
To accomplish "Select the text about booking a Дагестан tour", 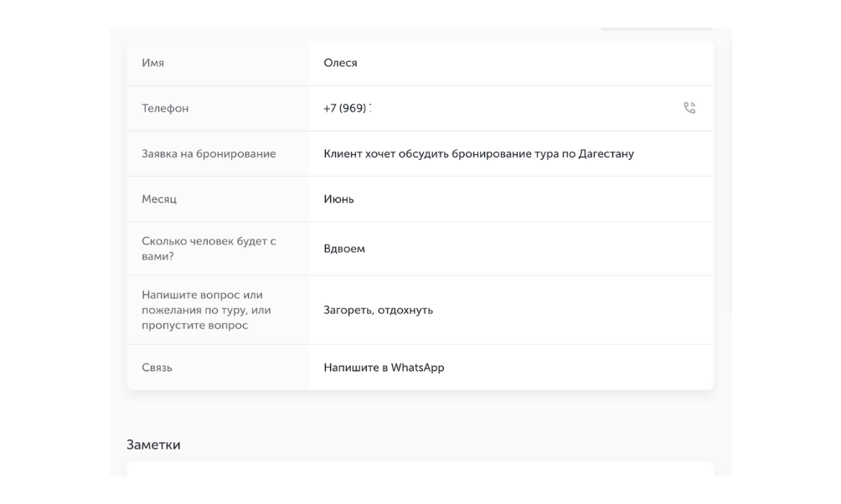I will [478, 154].
